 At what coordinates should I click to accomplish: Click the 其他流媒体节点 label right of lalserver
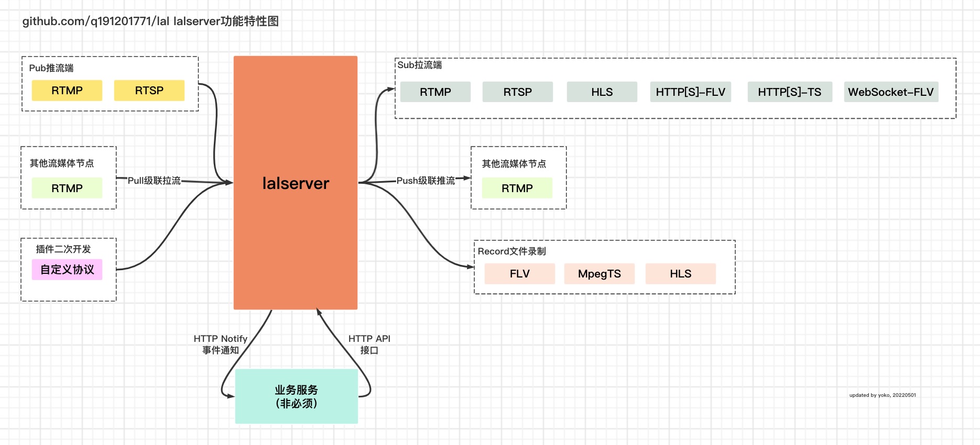pyautogui.click(x=514, y=164)
